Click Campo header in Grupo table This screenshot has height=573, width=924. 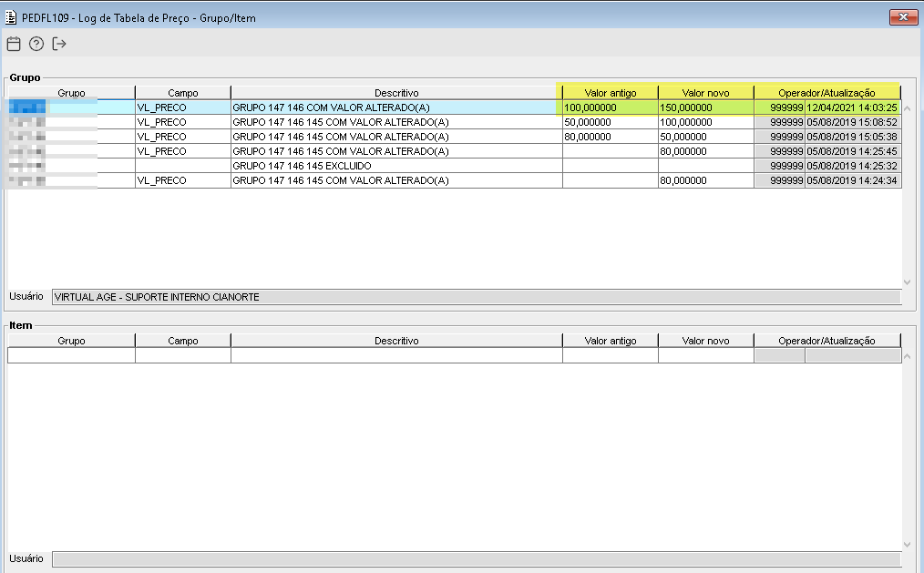182,92
